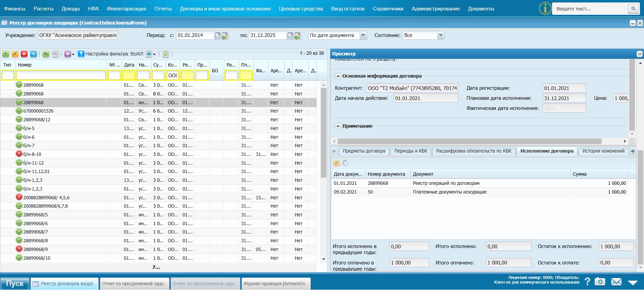This screenshot has width=644, height=290.
Task: Click the 'Пуск' start button
Action: click(15, 283)
